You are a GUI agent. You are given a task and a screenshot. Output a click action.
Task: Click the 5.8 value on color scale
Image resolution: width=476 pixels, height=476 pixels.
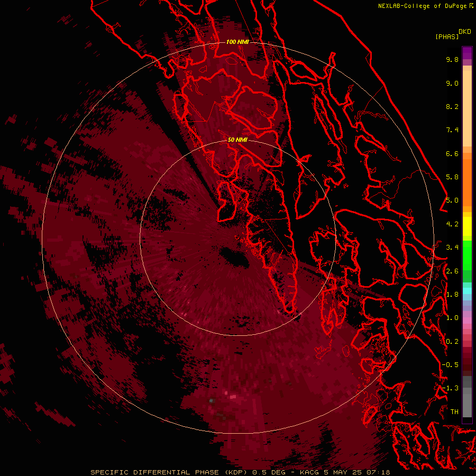452,177
